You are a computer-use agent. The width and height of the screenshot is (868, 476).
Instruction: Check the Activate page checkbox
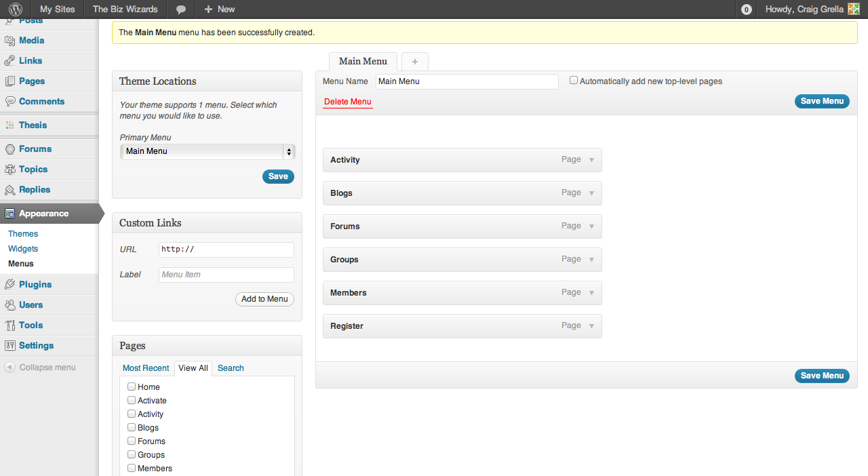click(x=132, y=400)
